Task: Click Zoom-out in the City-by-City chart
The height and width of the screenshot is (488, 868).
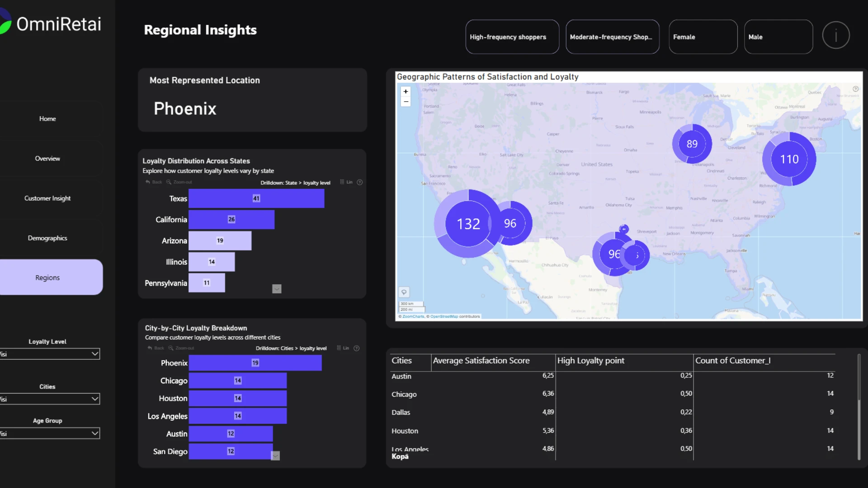Action: [181, 348]
